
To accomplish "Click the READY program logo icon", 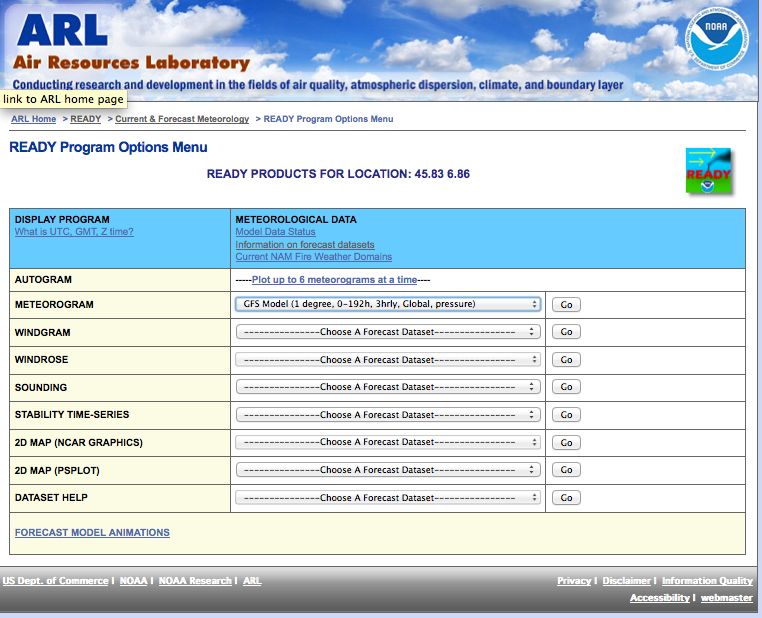I will coord(708,171).
